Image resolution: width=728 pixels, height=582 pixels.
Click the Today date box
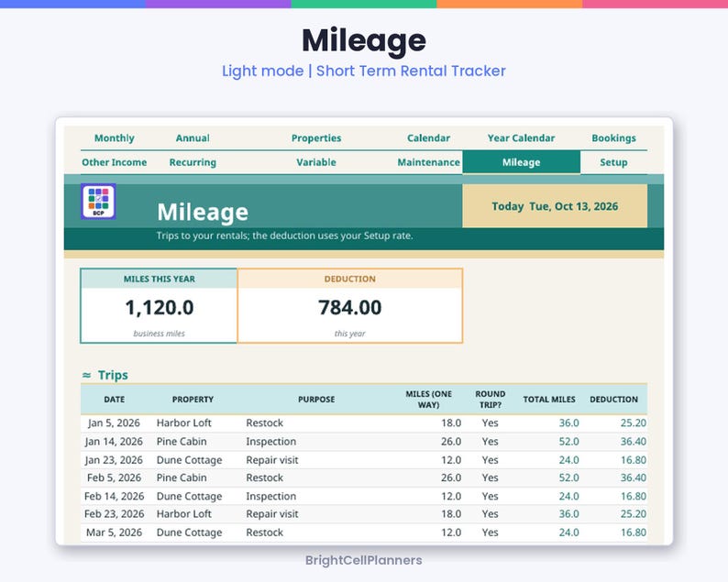(555, 206)
